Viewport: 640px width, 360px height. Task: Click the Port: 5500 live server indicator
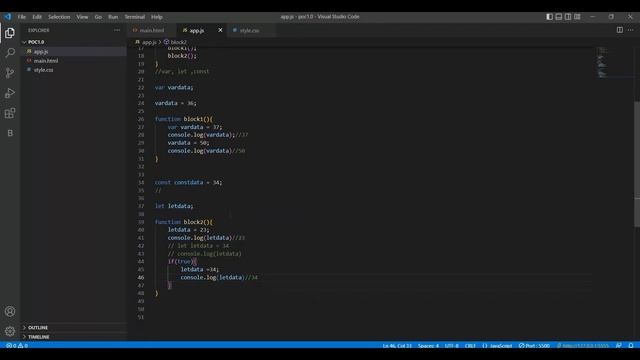[x=534, y=345]
